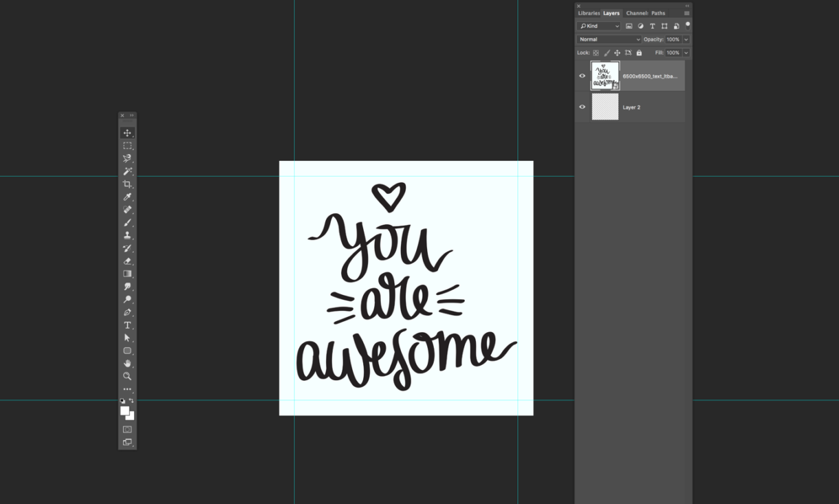The height and width of the screenshot is (504, 839).
Task: Activate the Horizontal Type tool
Action: click(x=127, y=325)
